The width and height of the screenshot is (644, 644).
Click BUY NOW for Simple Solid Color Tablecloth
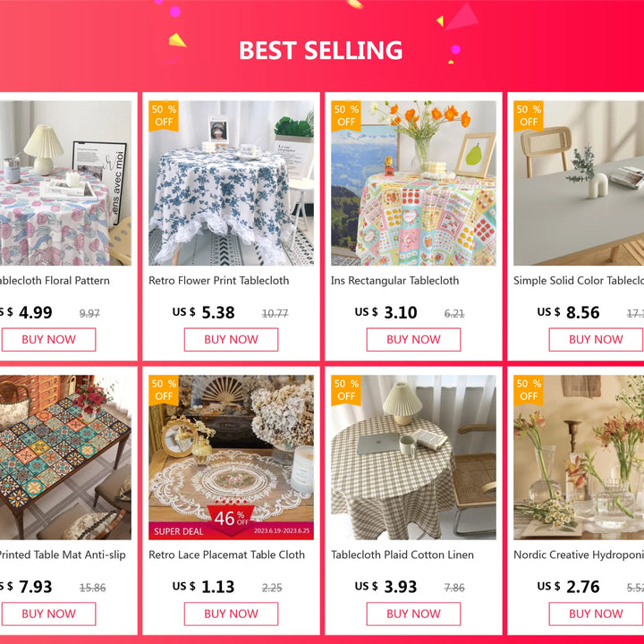[596, 340]
